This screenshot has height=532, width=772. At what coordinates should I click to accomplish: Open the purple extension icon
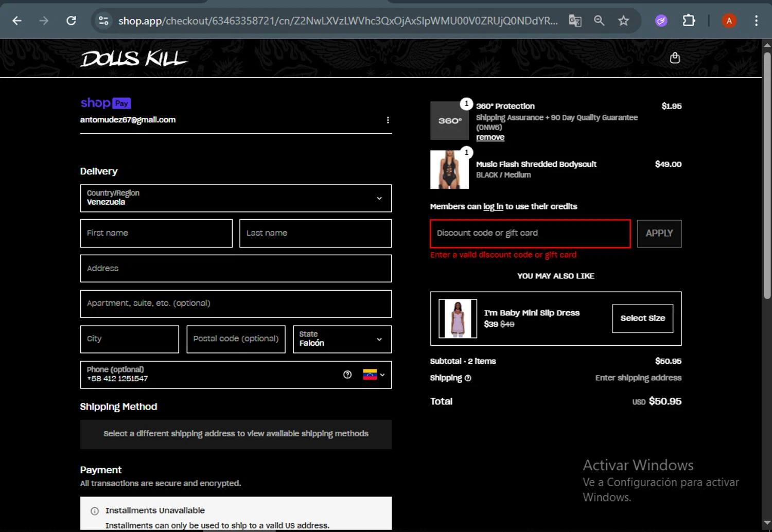(661, 21)
